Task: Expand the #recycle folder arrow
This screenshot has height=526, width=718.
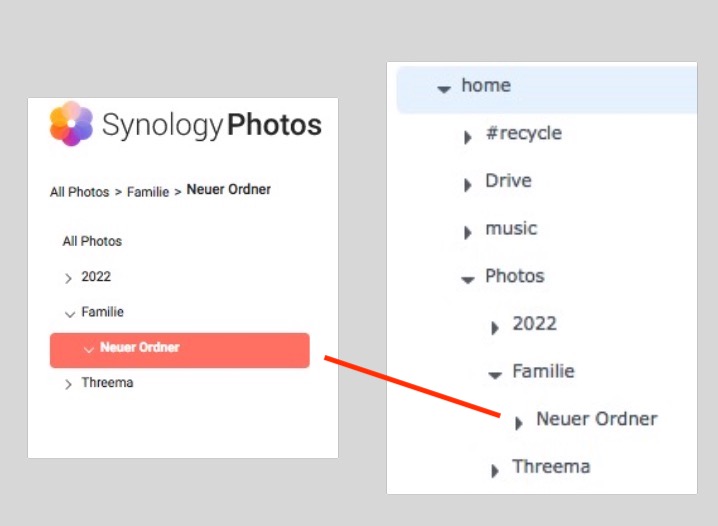Action: pos(467,138)
